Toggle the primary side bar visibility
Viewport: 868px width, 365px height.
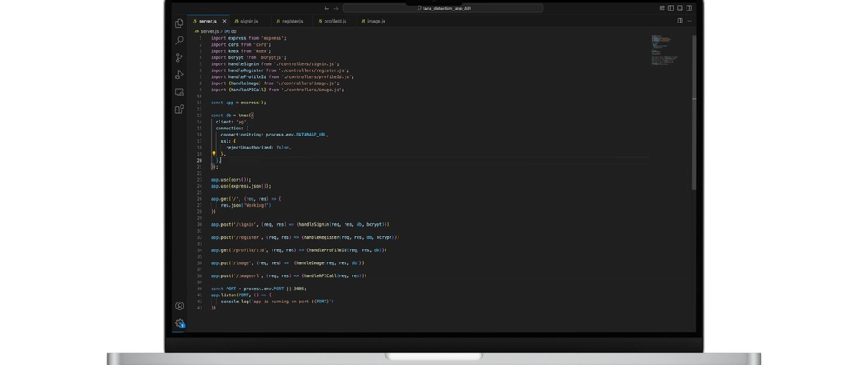[671, 9]
